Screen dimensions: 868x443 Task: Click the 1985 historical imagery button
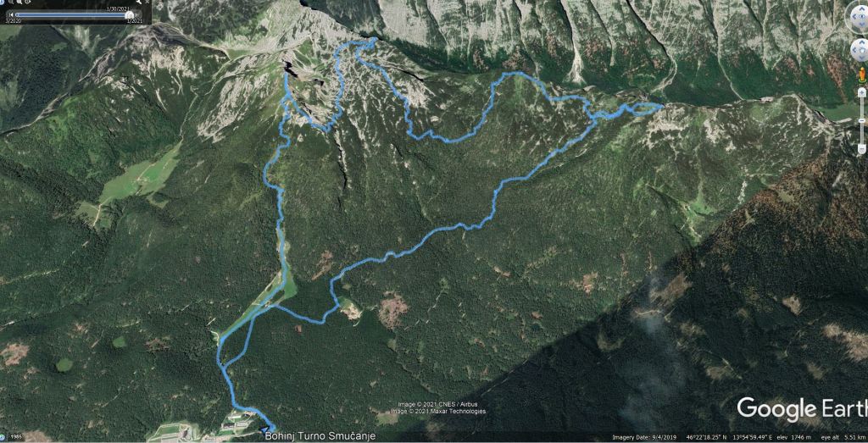coord(17,437)
